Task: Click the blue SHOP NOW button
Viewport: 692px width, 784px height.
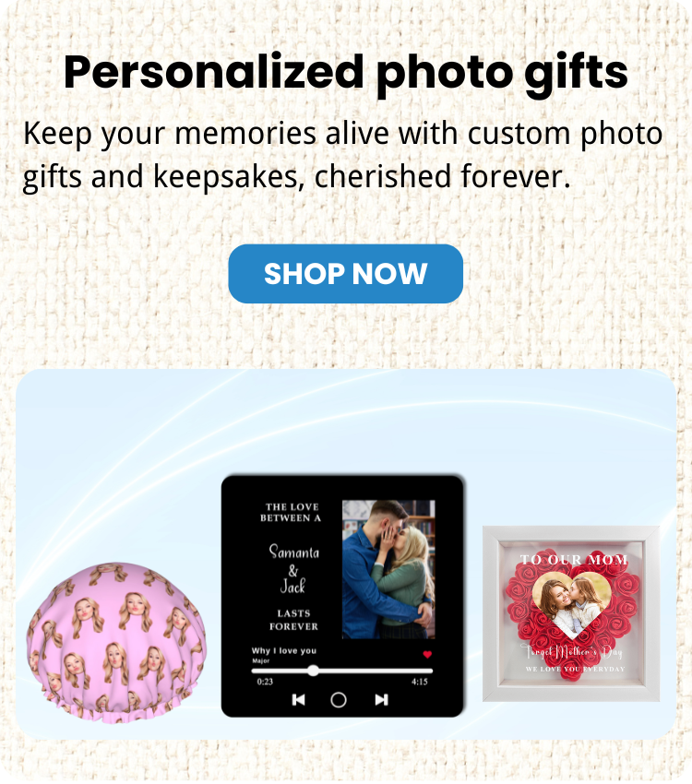Action: [345, 274]
